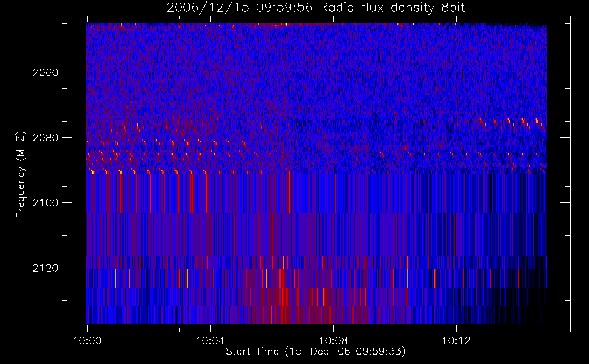The image size is (589, 364).
Task: Select the 10:08 time tick label
Action: point(333,341)
